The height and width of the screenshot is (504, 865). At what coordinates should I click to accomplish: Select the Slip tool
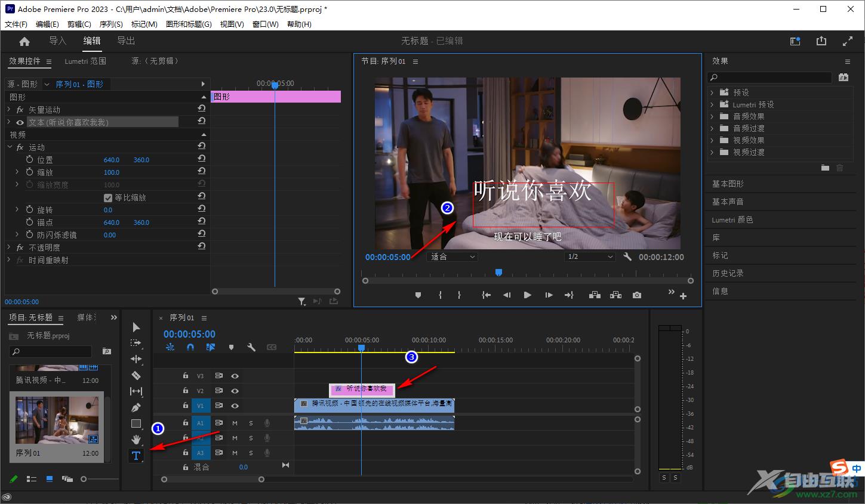click(x=136, y=391)
